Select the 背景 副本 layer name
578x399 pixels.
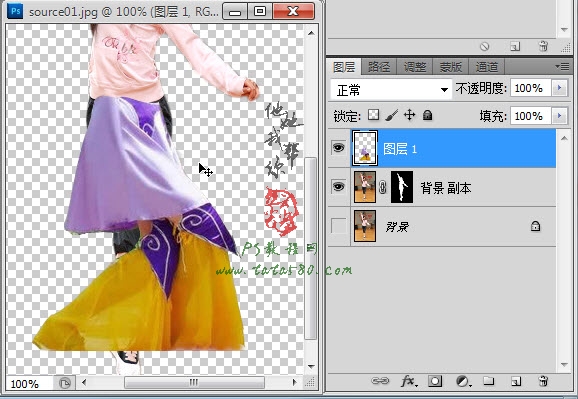[x=446, y=188]
